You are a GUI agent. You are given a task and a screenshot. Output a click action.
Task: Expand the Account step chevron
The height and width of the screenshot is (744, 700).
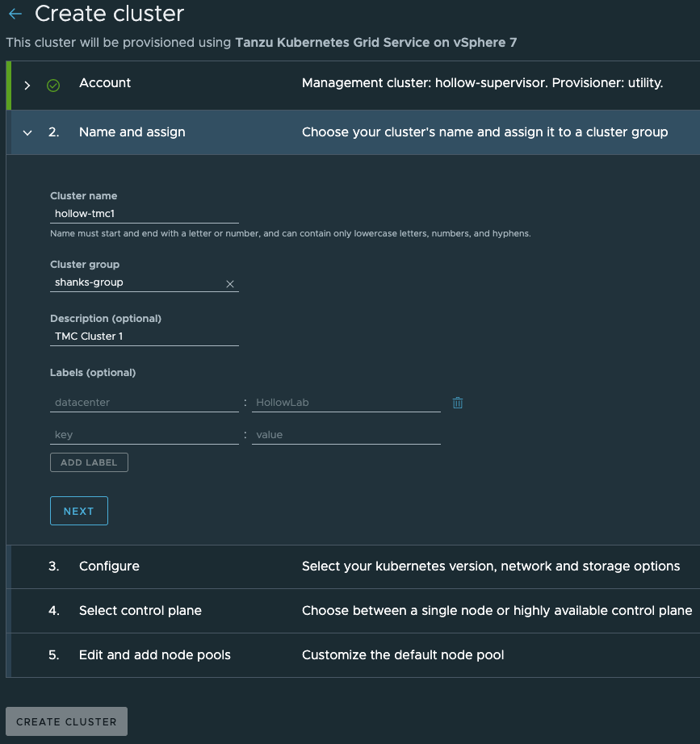pyautogui.click(x=27, y=85)
